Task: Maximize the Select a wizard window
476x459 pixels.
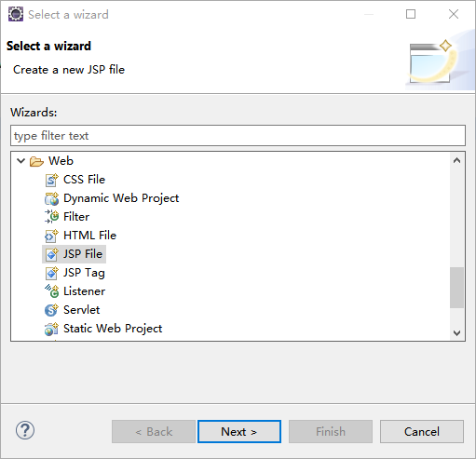Action: pyautogui.click(x=411, y=14)
